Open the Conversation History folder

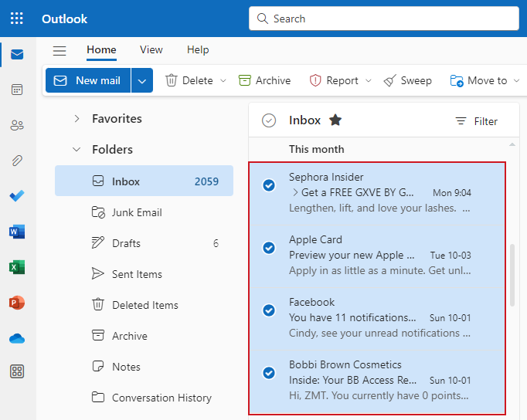coord(144,398)
